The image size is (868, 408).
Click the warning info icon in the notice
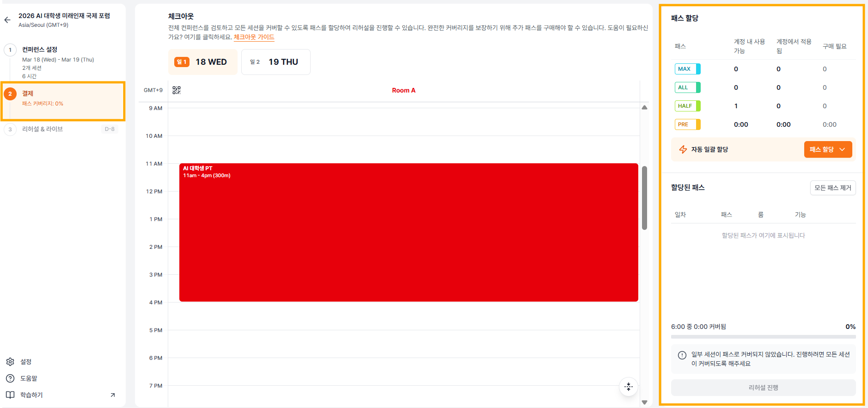(x=682, y=355)
